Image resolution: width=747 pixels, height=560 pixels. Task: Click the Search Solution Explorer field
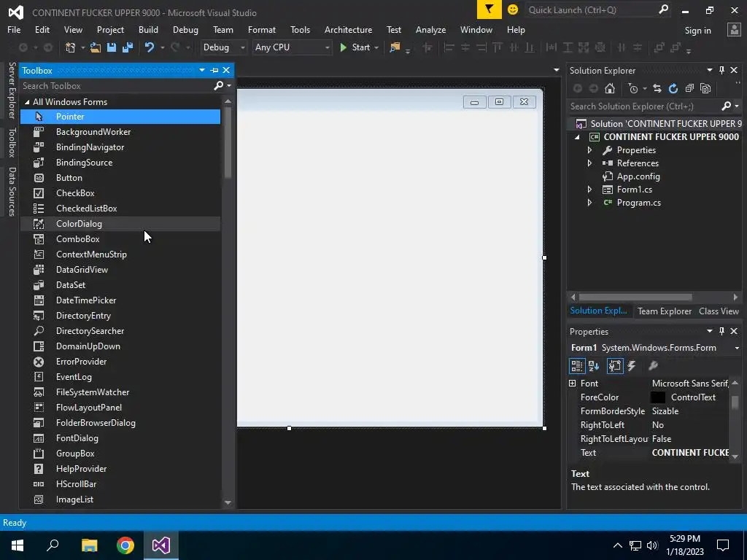[x=646, y=106]
